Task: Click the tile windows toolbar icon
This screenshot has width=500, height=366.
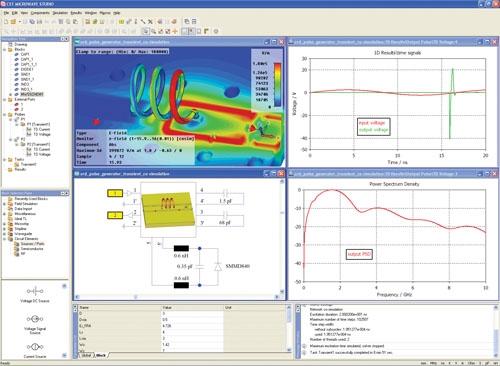Action: coord(194,21)
